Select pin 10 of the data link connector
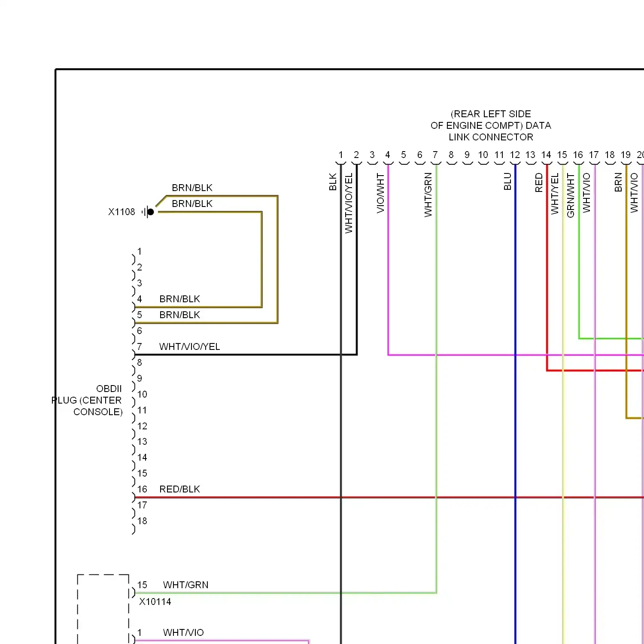This screenshot has height=644, width=644. (483, 155)
